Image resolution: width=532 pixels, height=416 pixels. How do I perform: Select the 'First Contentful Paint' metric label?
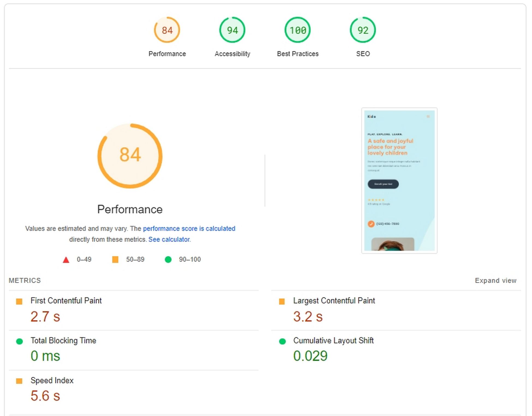tap(66, 301)
